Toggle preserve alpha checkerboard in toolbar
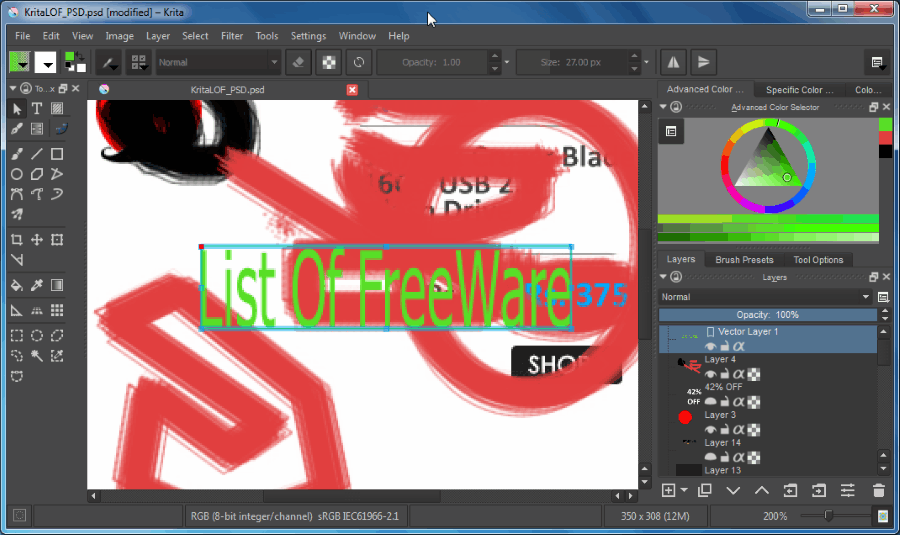The height and width of the screenshot is (535, 900). pyautogui.click(x=329, y=62)
